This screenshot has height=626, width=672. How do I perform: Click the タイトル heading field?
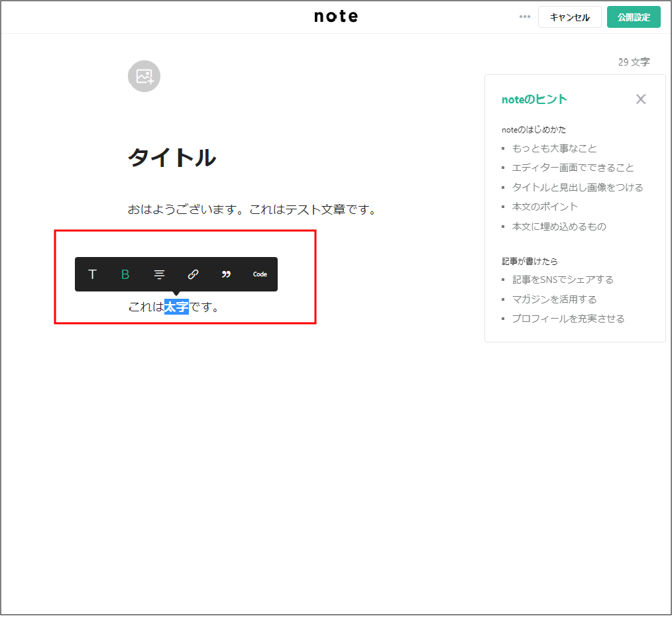(172, 158)
